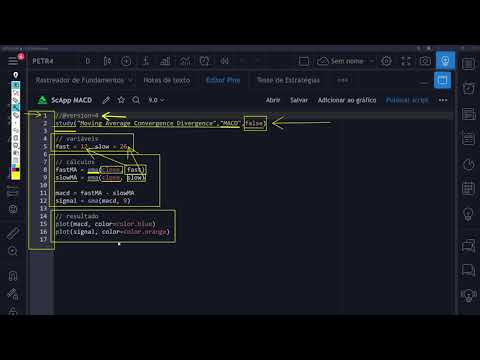This screenshot has width=480, height=360.
Task: Open the alerts clock panel icon
Action: click(x=468, y=88)
